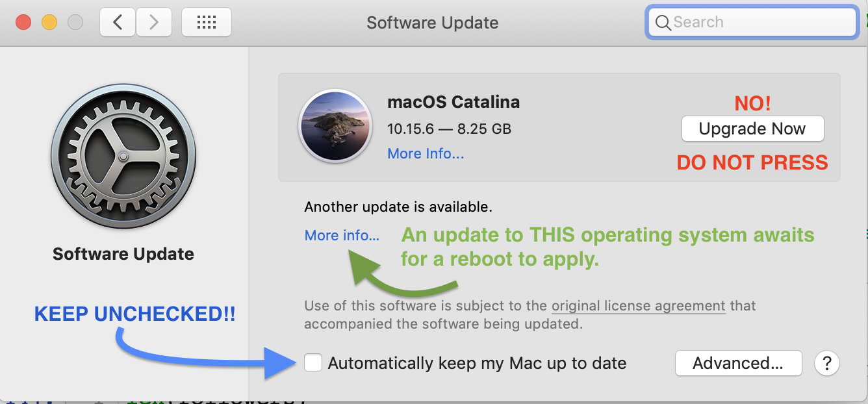This screenshot has height=404, width=868.
Task: Open More Info… link under macOS Catalina
Action: point(426,153)
